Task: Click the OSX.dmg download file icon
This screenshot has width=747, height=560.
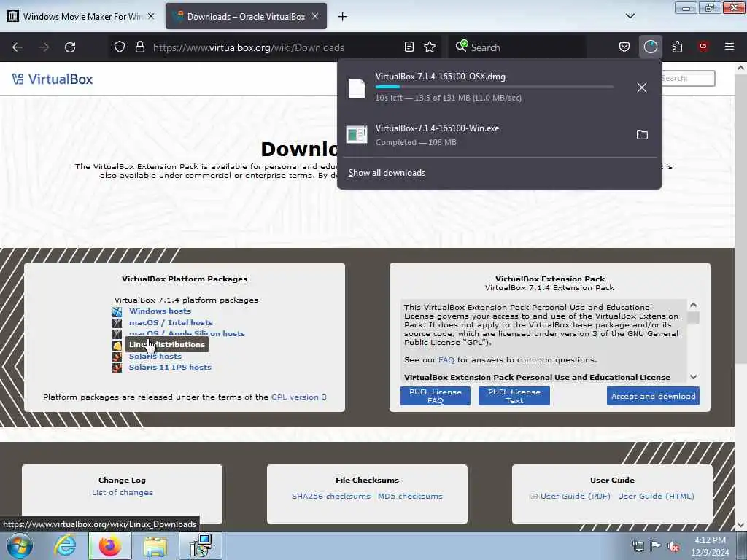Action: point(356,88)
